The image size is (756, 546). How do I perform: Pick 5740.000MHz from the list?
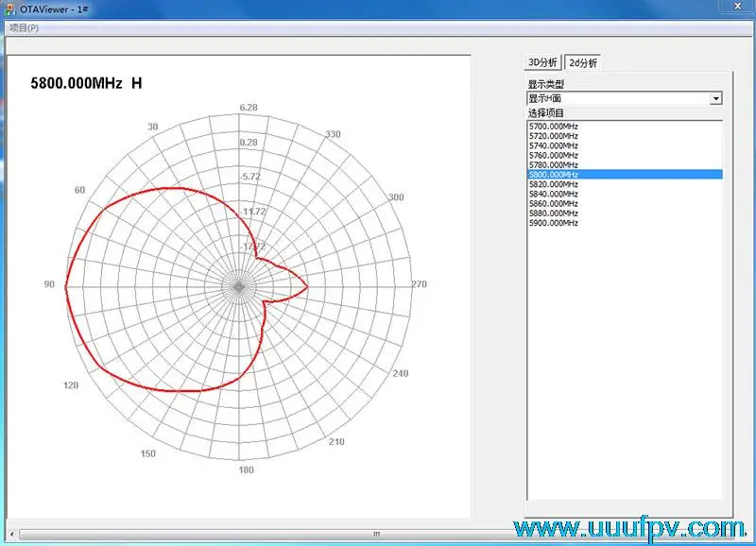tap(554, 145)
